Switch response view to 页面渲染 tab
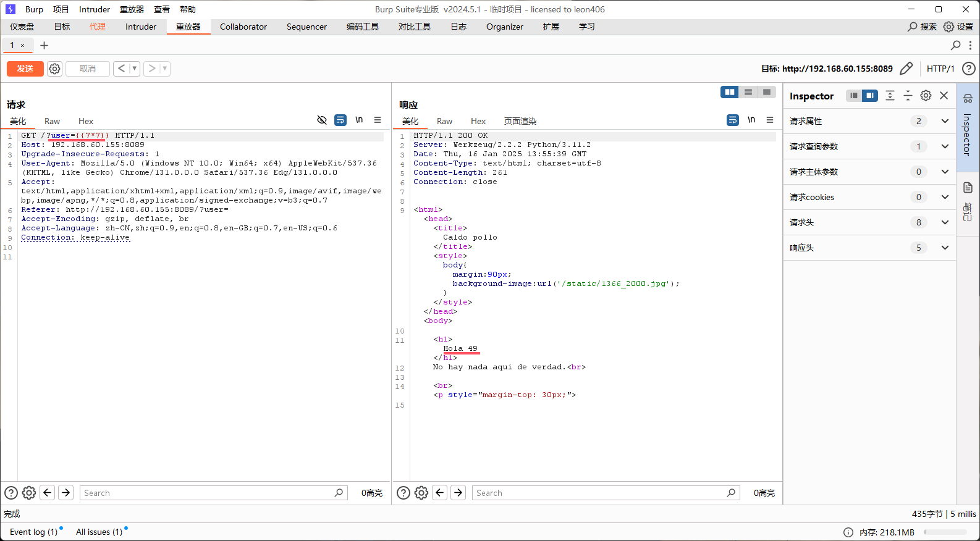Screen dimensions: 980x541 tap(520, 121)
